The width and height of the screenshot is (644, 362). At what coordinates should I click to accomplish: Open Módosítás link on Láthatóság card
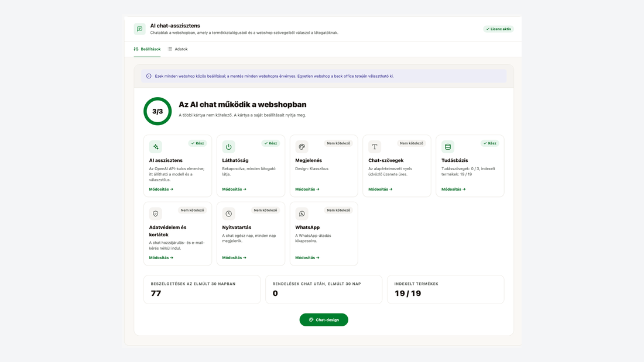(234, 189)
